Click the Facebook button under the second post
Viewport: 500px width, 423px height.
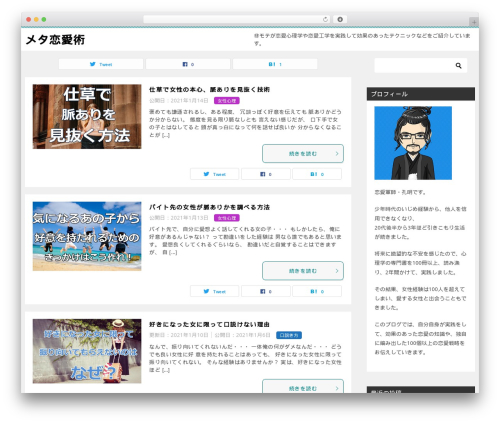pos(266,291)
